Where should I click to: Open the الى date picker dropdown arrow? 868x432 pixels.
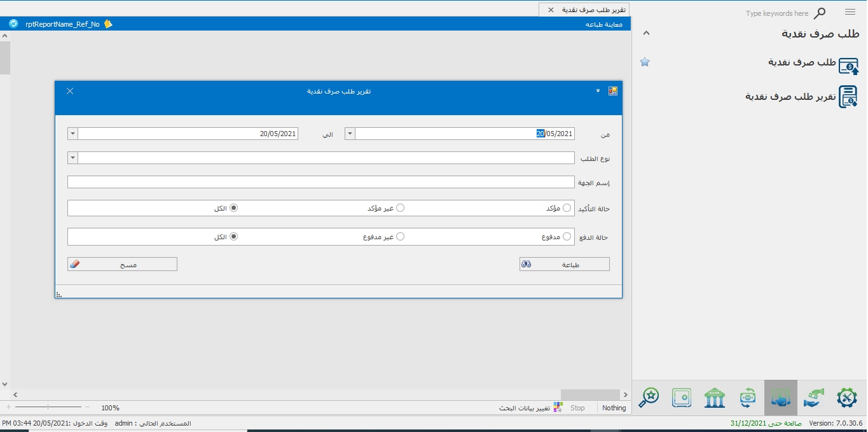tap(72, 134)
